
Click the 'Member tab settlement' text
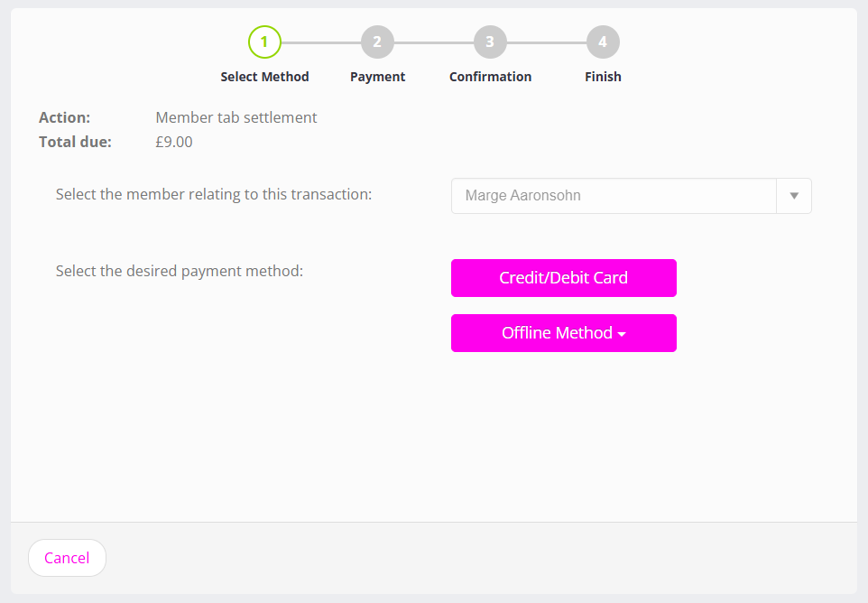[236, 117]
